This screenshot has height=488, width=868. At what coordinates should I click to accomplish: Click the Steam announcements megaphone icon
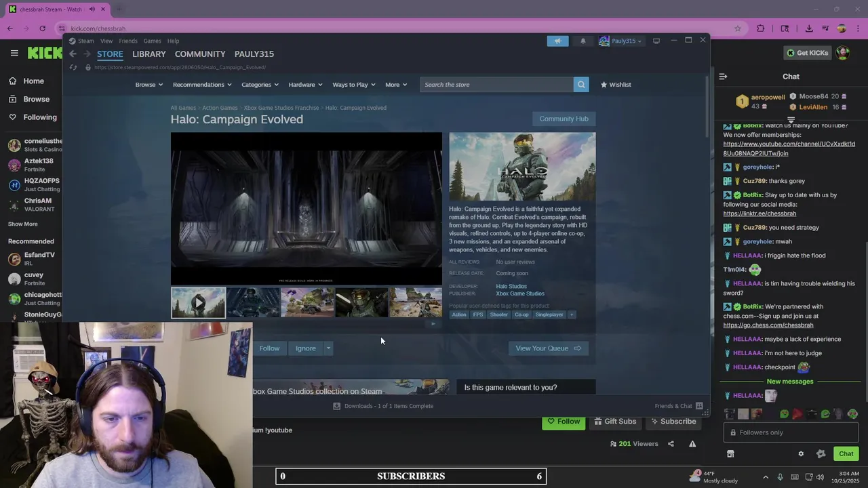coord(557,41)
